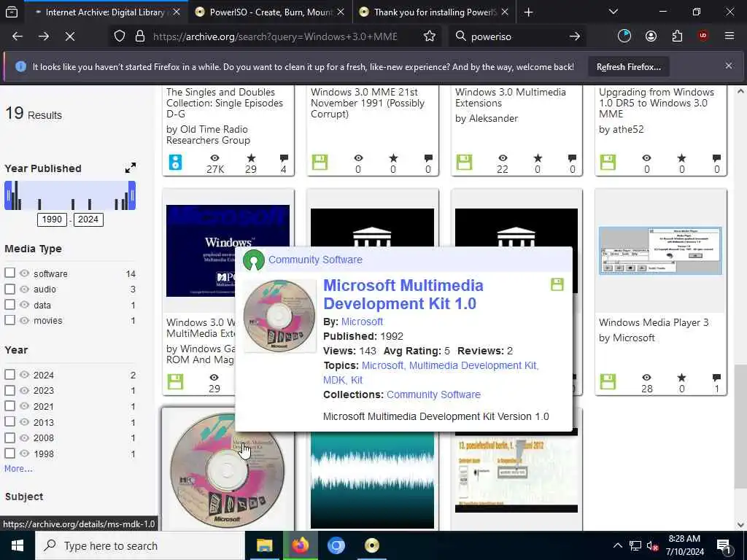Expand more year filters with More link
The width and height of the screenshot is (747, 560).
(18, 469)
